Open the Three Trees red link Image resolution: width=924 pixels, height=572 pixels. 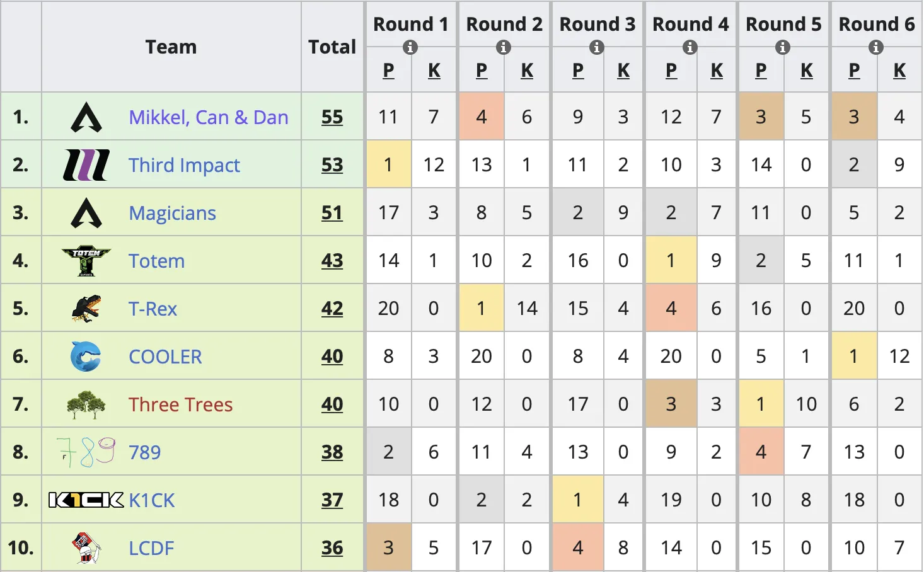click(180, 404)
